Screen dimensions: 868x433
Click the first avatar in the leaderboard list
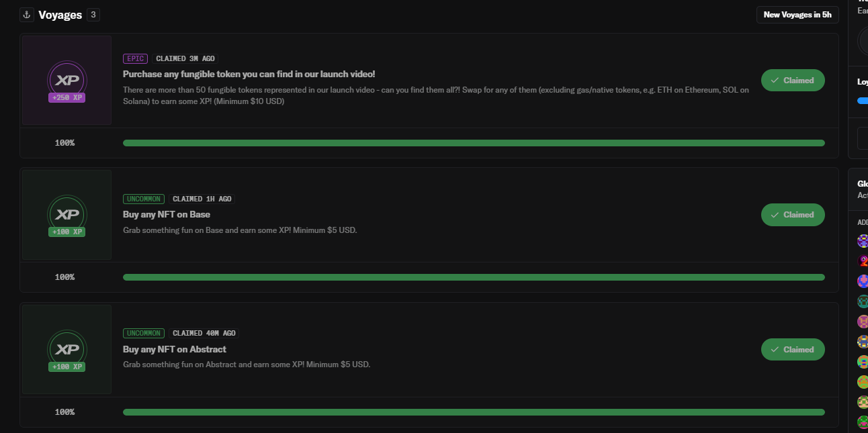(x=863, y=241)
